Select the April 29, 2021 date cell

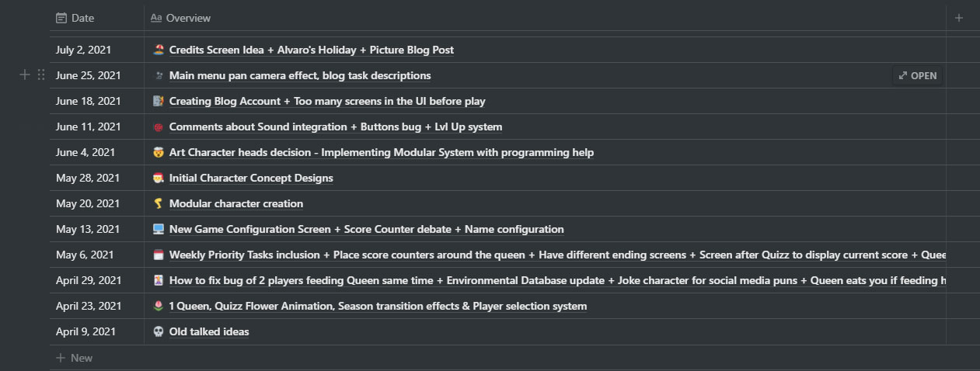tap(97, 280)
